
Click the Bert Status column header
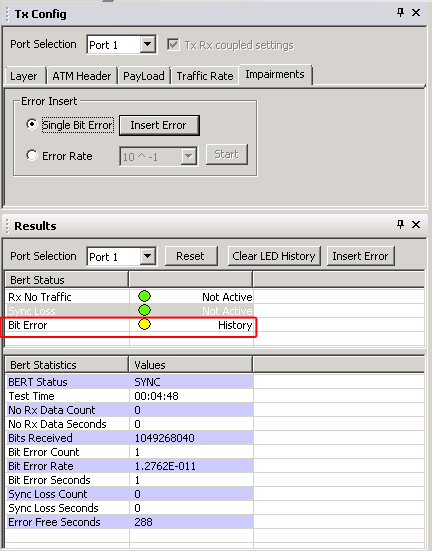(x=67, y=280)
